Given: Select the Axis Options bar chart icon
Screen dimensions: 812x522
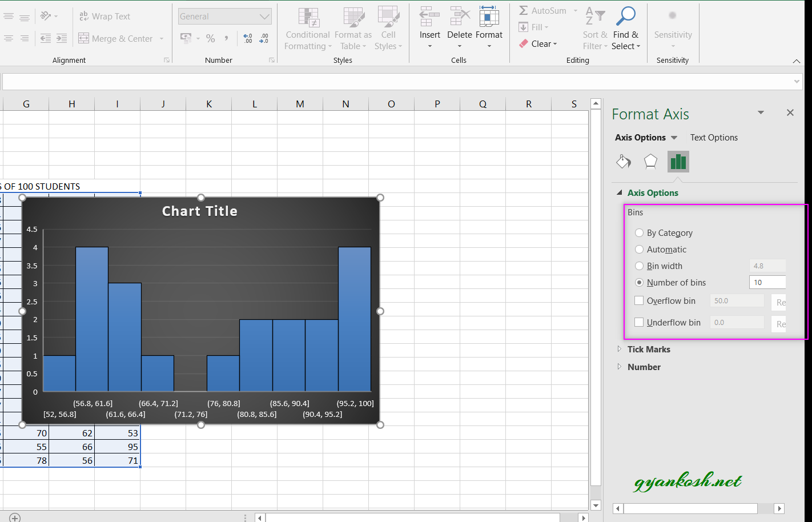Looking at the screenshot, I should (678, 162).
